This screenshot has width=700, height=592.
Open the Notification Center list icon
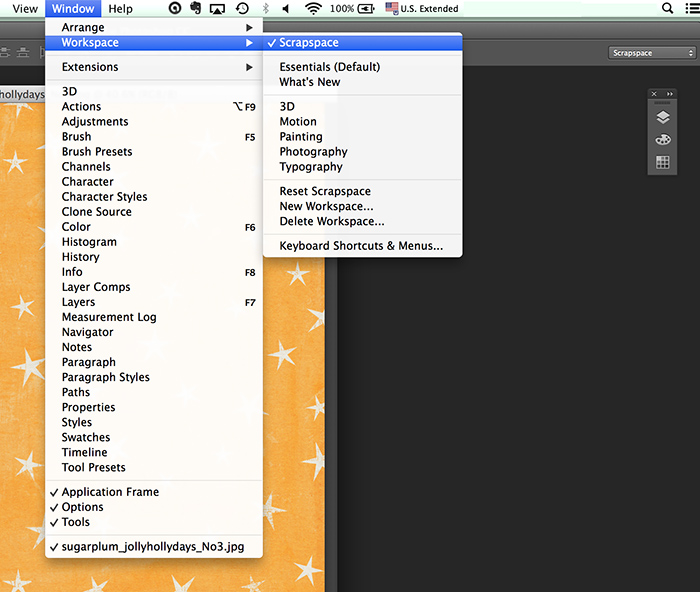pos(692,8)
